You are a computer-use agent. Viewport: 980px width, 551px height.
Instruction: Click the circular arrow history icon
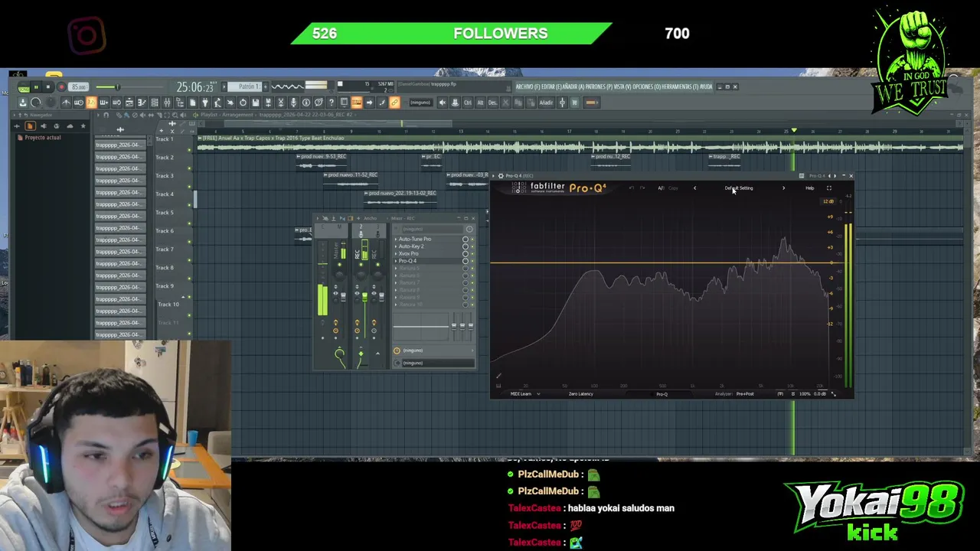click(x=243, y=103)
